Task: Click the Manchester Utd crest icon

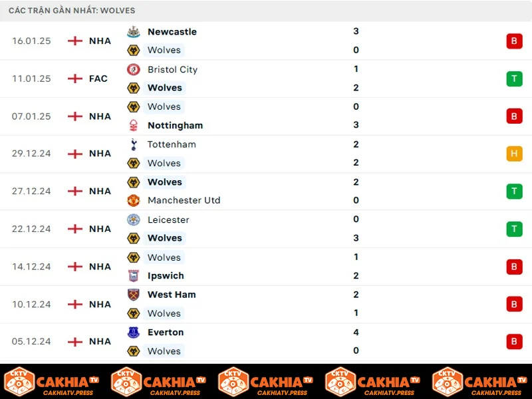Action: (134, 201)
